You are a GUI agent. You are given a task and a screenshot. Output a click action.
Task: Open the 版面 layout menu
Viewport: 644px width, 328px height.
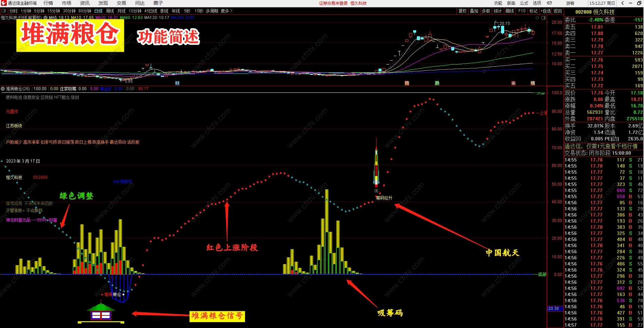pos(511,3)
